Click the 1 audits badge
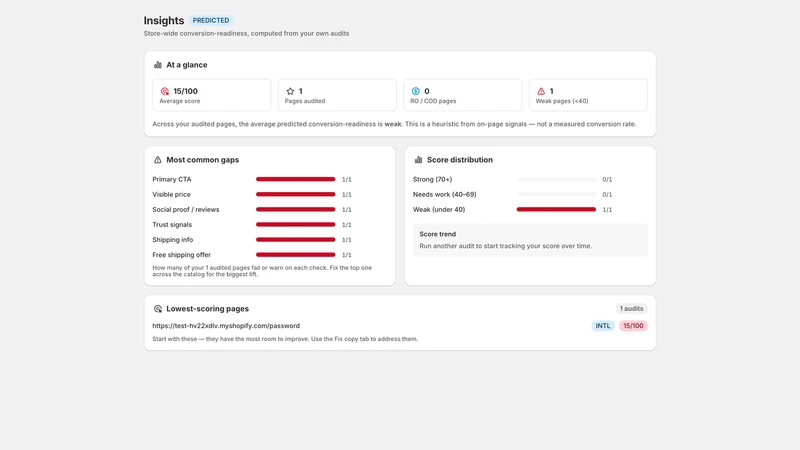This screenshot has height=450, width=800. tap(631, 309)
